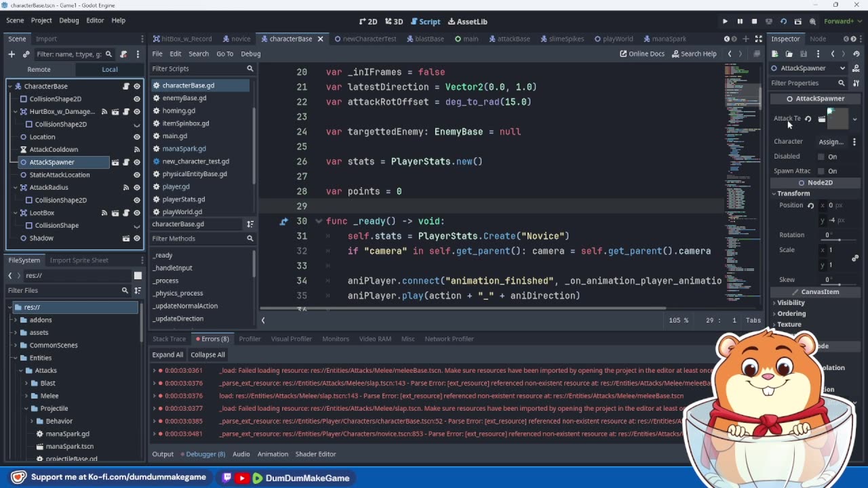Open signals icon on the AttackRadius node
Screen dimensions: 868x488
pos(126,187)
